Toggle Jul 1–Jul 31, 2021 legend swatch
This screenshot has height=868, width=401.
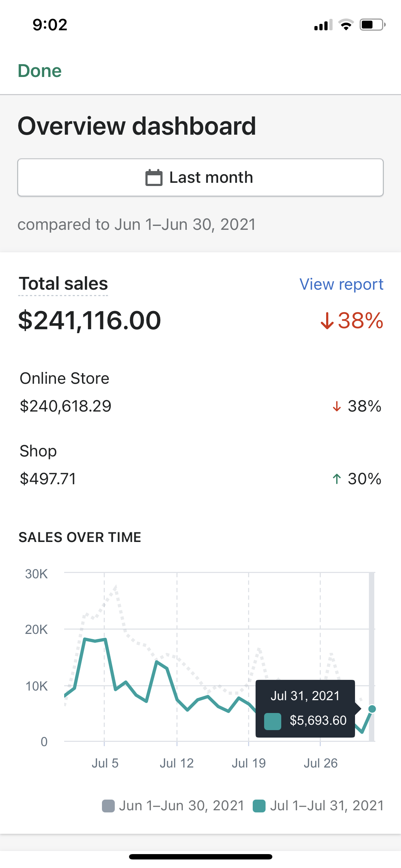click(259, 806)
